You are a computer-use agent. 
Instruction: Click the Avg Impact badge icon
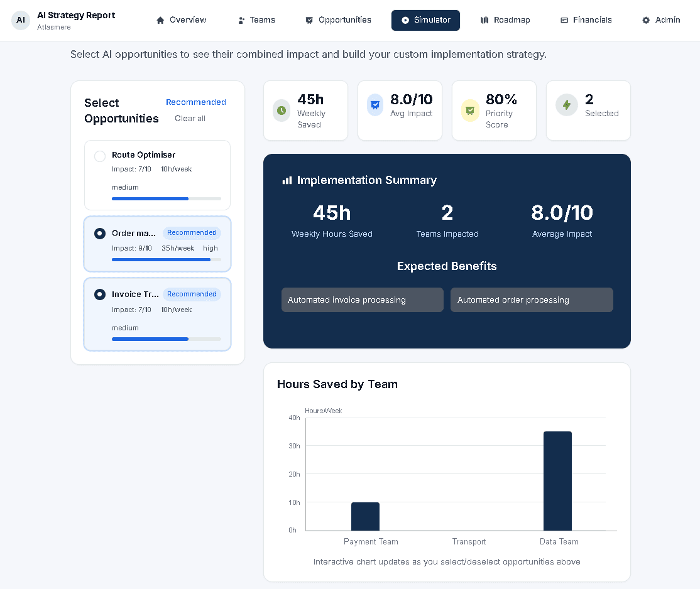coord(375,105)
